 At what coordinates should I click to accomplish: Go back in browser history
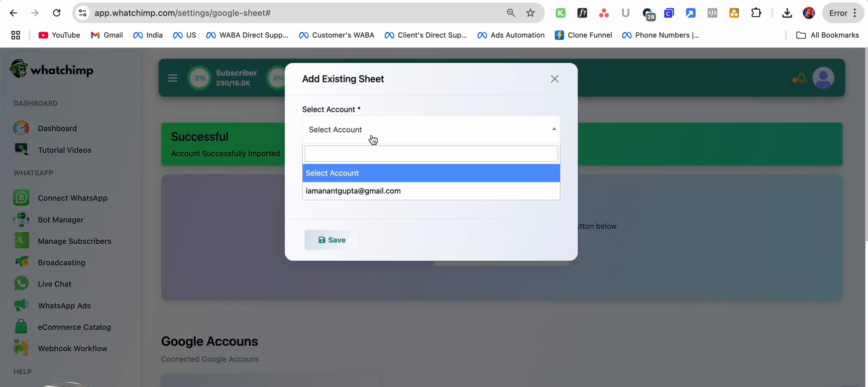click(x=14, y=13)
